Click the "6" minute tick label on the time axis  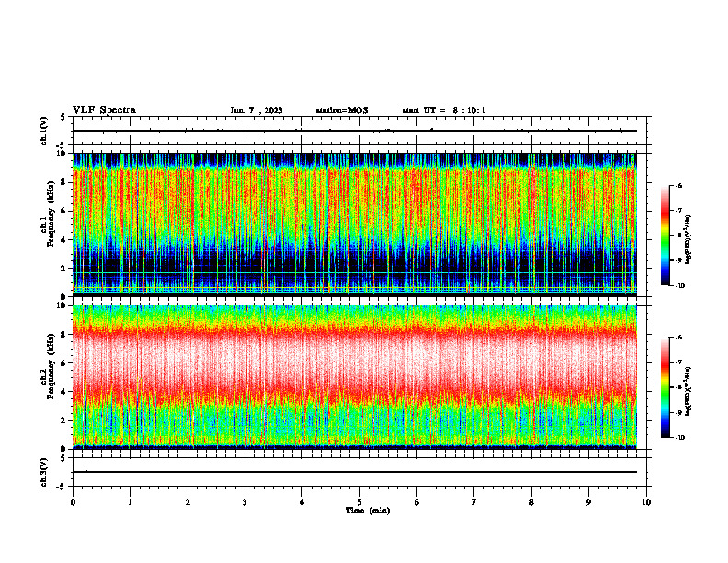pyautogui.click(x=417, y=502)
